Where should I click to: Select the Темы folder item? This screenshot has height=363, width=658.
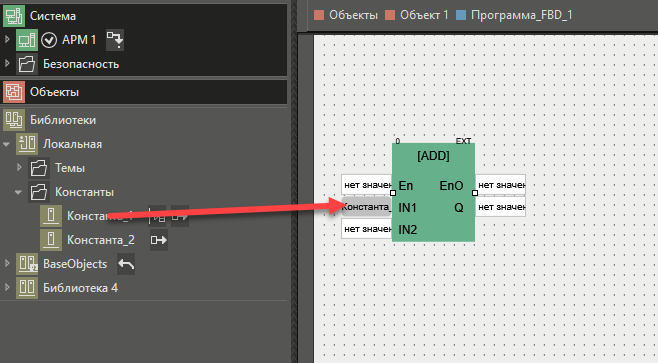click(x=70, y=168)
